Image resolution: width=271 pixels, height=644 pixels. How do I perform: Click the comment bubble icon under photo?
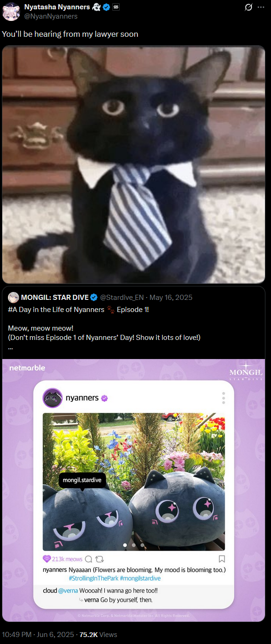[x=88, y=559]
